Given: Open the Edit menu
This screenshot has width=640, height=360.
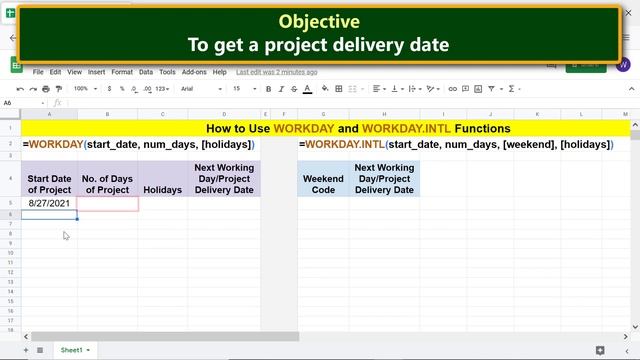Looking at the screenshot, I should click(x=56, y=72).
